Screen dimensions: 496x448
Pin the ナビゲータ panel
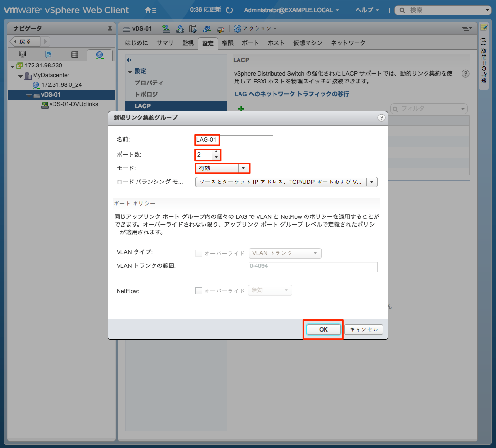tap(110, 29)
